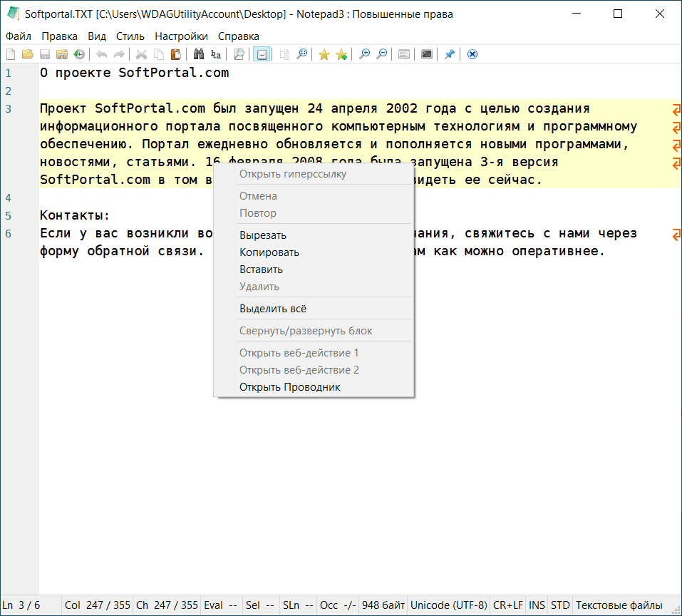This screenshot has width=682, height=616.
Task: Click the Replace text toolbar icon
Action: 215,54
